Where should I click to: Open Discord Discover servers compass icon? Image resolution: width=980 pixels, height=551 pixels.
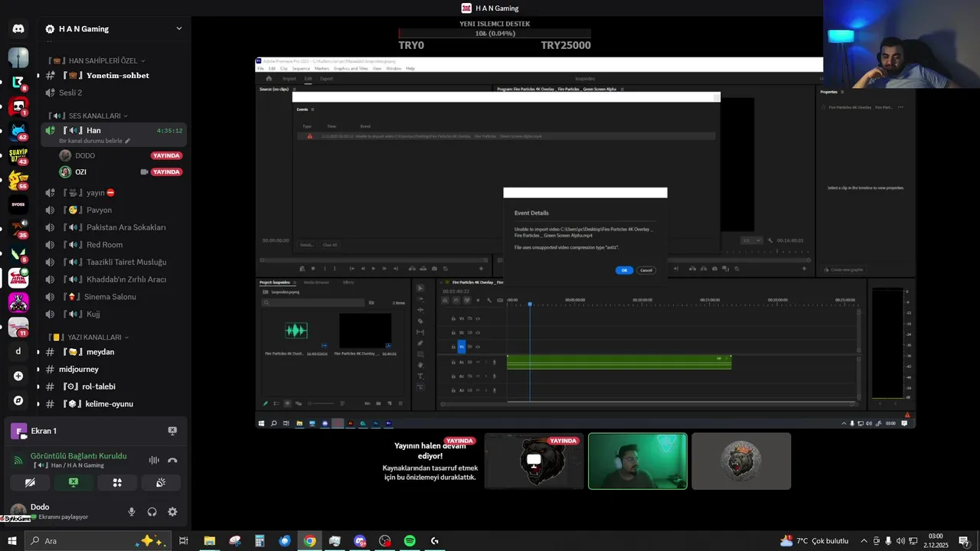(x=18, y=400)
